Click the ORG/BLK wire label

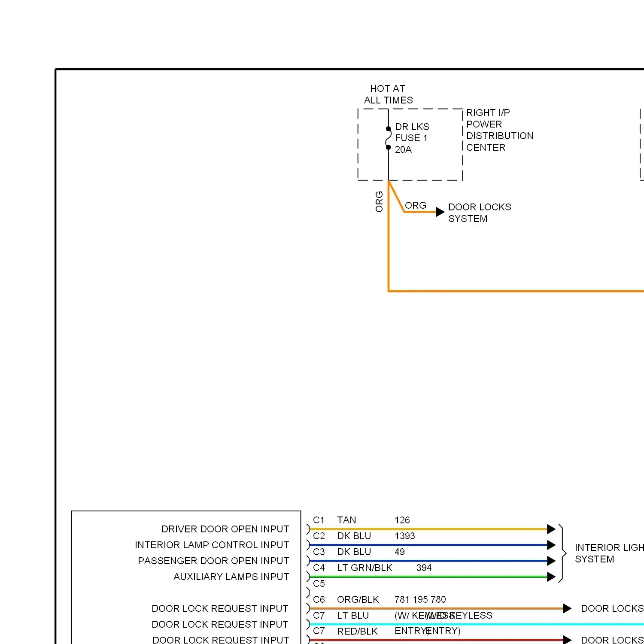358,600
